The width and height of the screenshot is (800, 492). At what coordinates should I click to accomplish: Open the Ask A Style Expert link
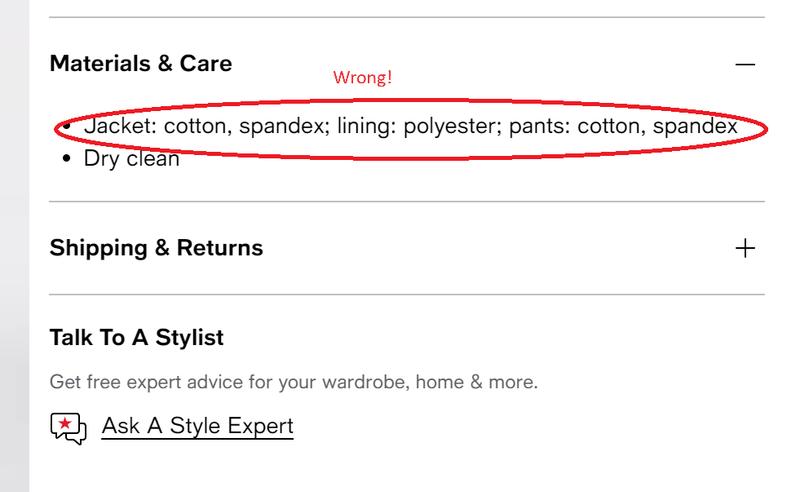(x=197, y=427)
